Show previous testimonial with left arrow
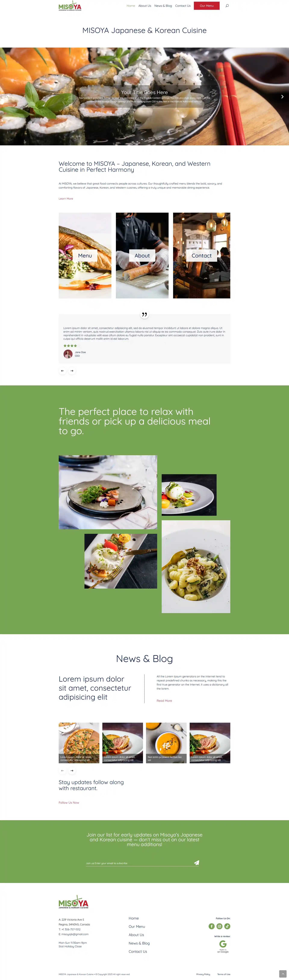This screenshot has height=980, width=289. coord(62,371)
